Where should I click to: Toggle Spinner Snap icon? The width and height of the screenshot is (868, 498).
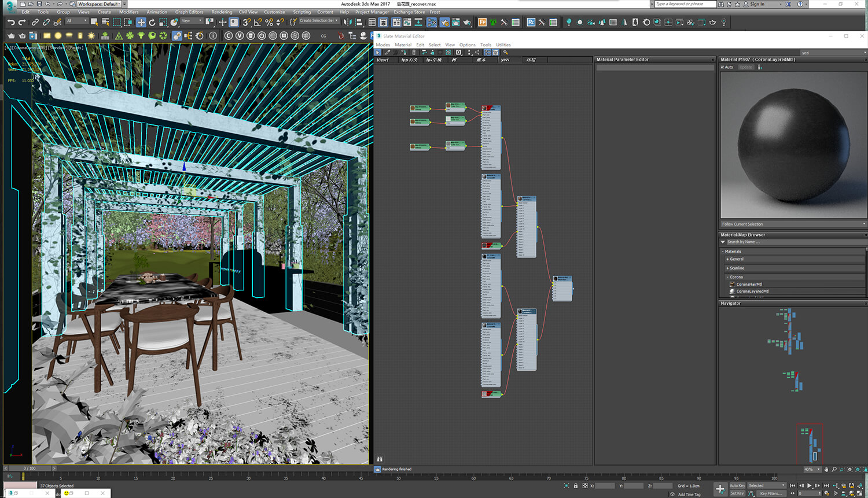tap(280, 23)
